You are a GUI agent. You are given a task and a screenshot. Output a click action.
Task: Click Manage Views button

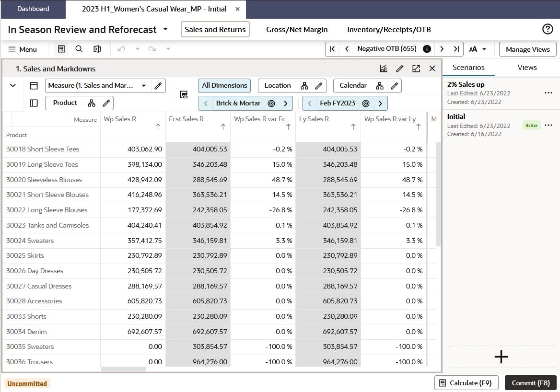[x=527, y=49]
